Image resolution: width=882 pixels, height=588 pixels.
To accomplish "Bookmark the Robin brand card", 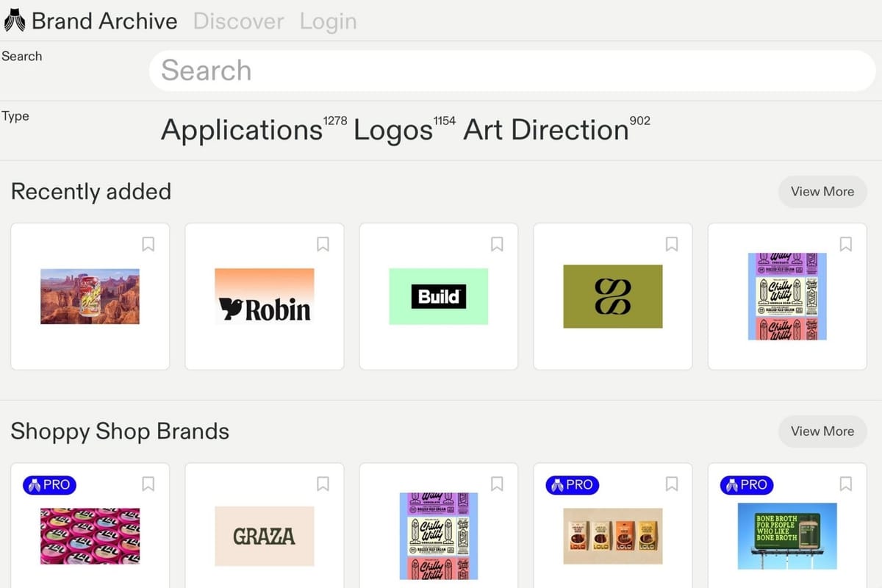I will (x=323, y=243).
